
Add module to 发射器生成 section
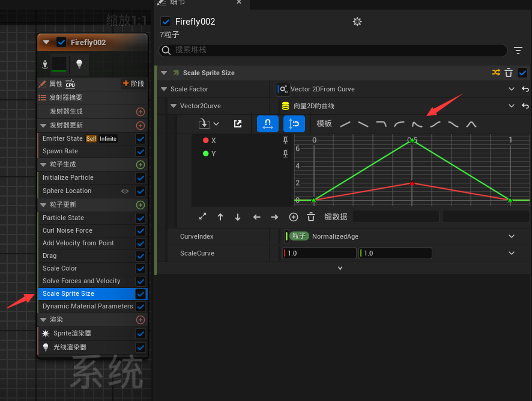point(140,111)
